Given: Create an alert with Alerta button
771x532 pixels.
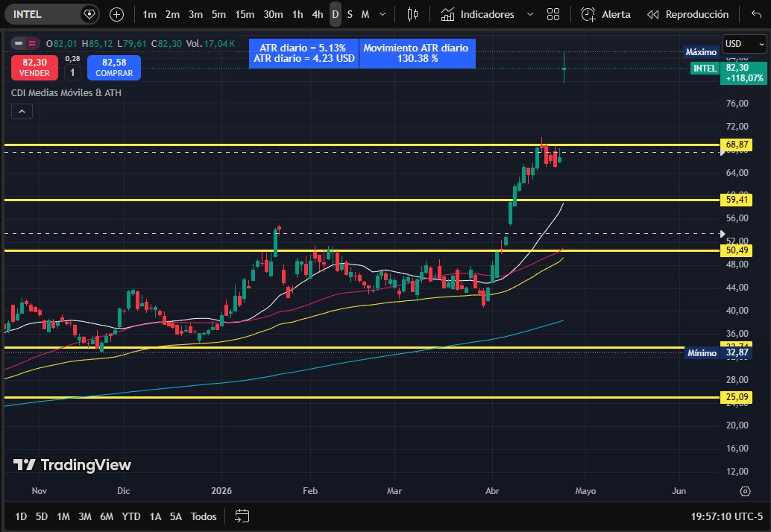Looking at the screenshot, I should [605, 15].
